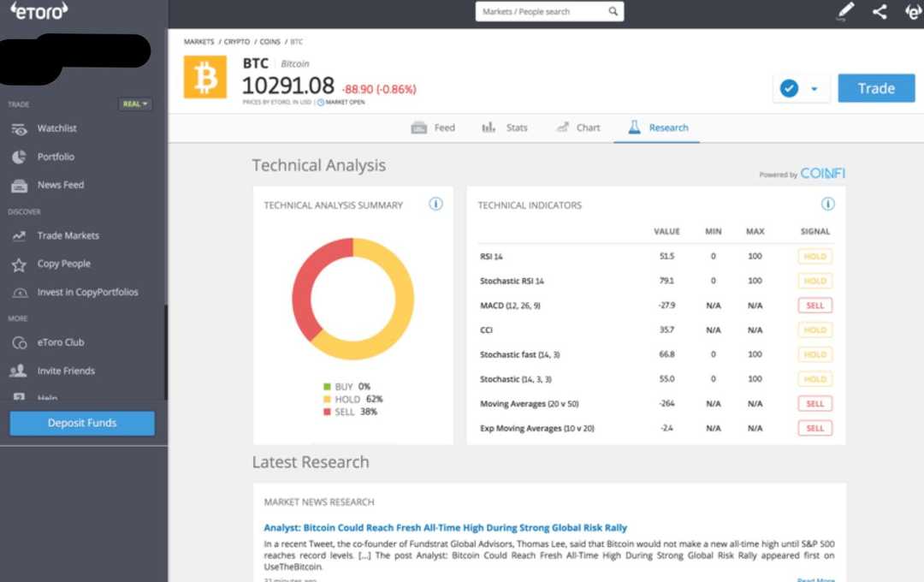
Task: Open the REAL account mode dropdown
Action: 134,104
